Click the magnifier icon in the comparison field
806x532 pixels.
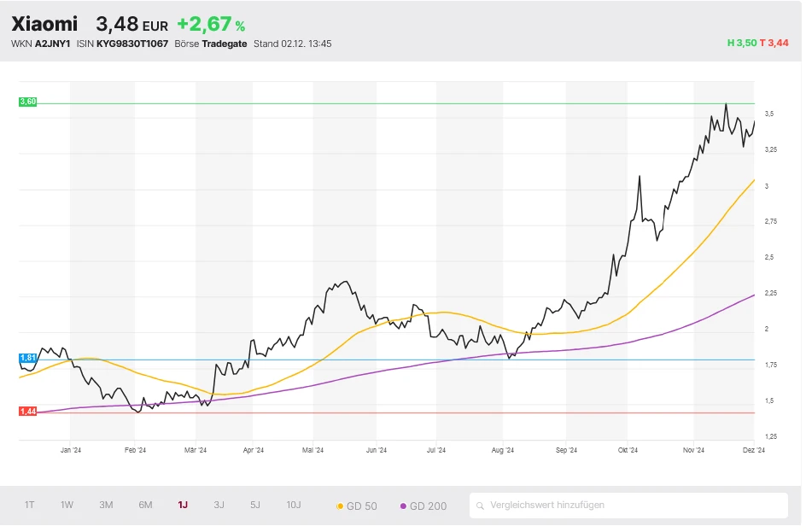point(482,506)
